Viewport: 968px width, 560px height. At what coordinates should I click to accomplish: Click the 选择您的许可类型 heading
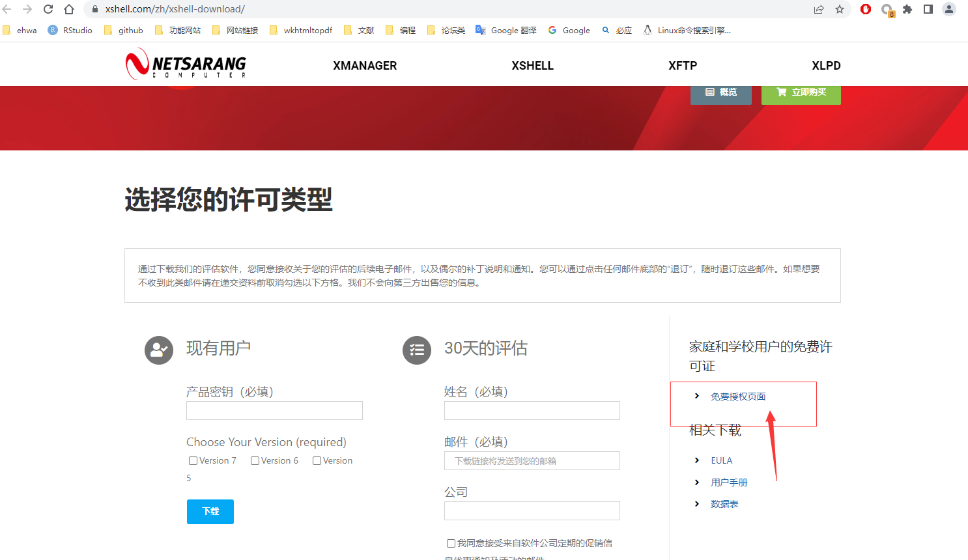[x=229, y=199]
